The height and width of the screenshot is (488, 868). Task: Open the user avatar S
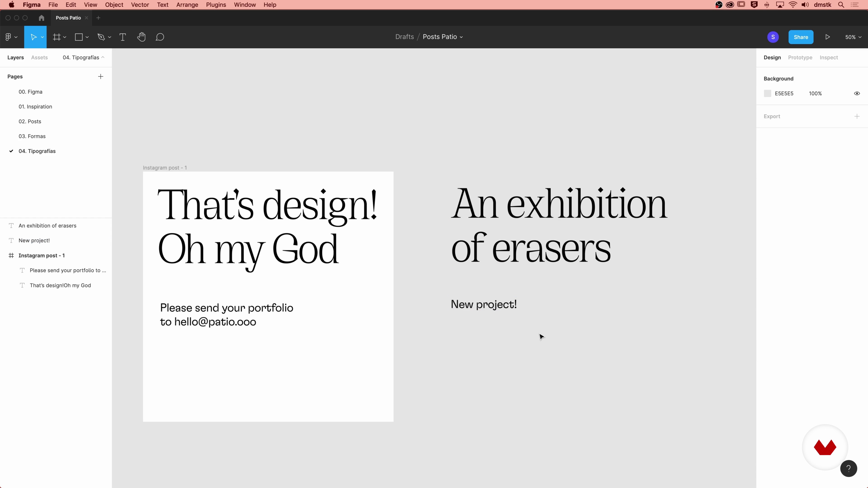click(773, 37)
